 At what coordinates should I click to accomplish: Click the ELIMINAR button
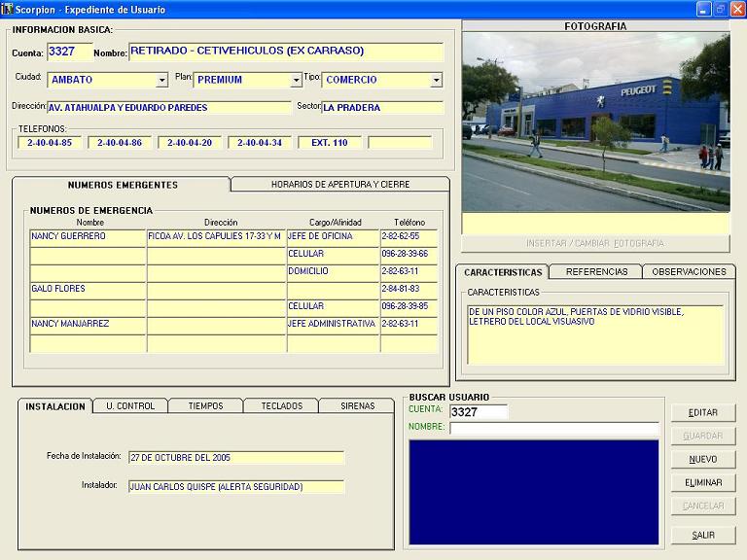coord(703,483)
